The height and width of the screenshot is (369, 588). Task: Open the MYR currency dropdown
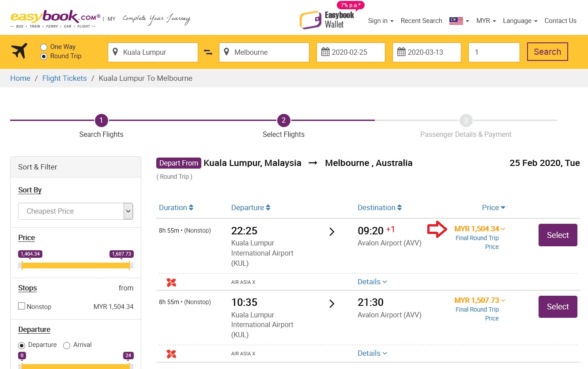point(486,21)
